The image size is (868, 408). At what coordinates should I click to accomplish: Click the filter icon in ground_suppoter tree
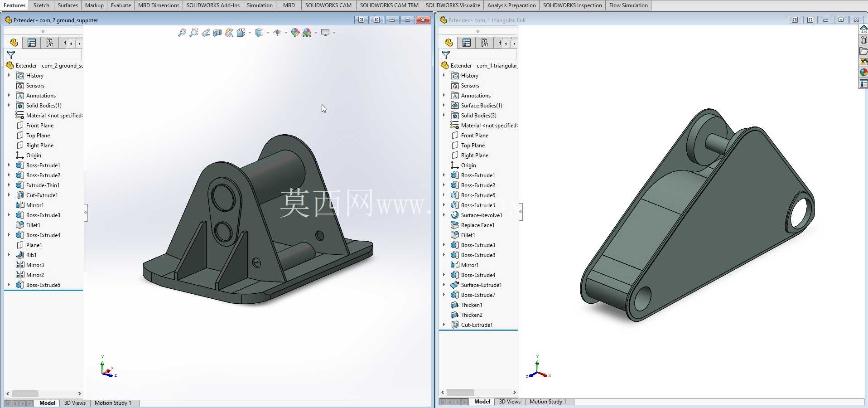coord(11,54)
